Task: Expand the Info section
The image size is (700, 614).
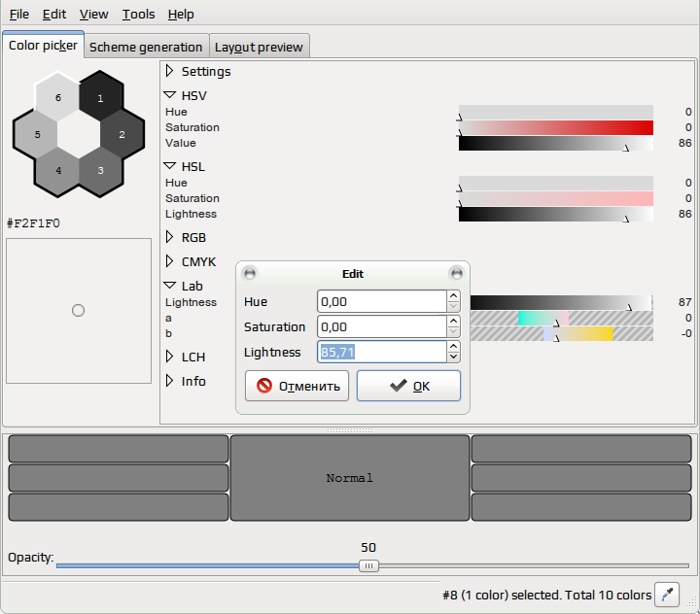Action: coord(169,381)
